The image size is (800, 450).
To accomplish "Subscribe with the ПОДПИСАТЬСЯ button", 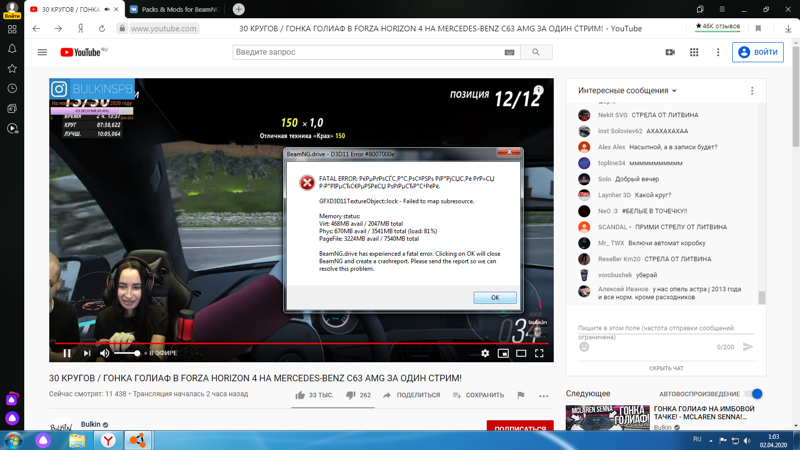I will pos(520,428).
